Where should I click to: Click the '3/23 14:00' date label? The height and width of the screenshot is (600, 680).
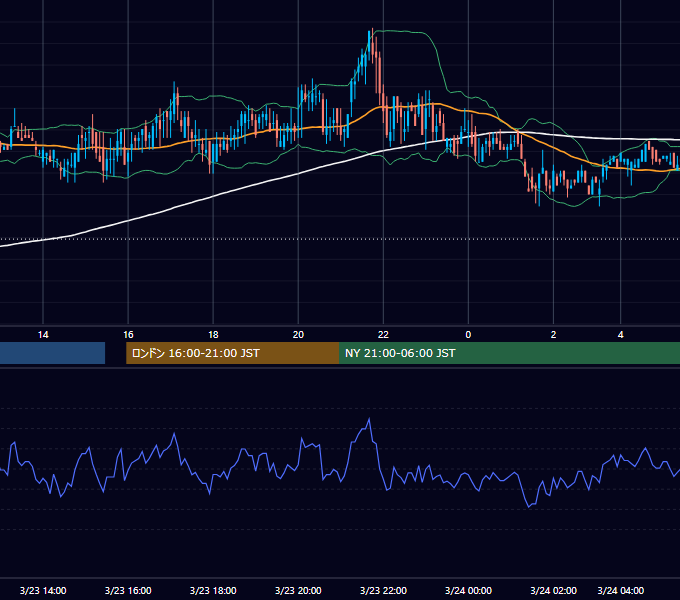[43, 590]
